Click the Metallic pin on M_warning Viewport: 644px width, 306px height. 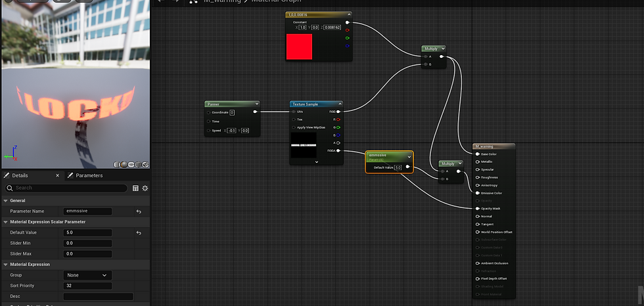tap(477, 162)
